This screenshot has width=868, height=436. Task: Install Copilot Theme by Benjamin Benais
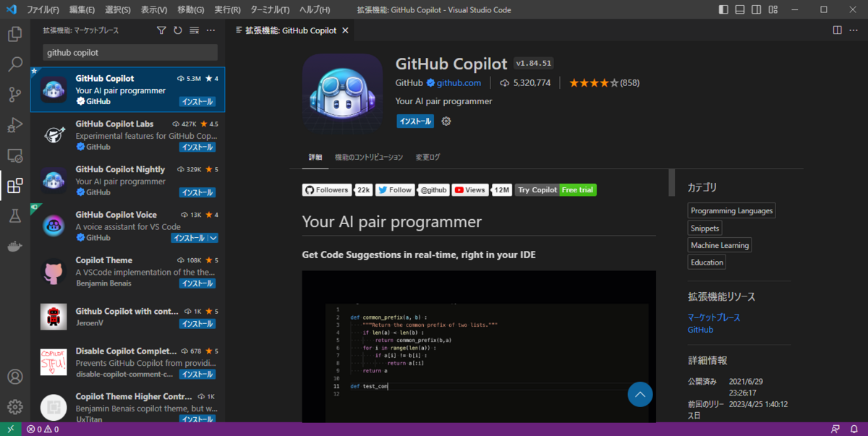(197, 283)
